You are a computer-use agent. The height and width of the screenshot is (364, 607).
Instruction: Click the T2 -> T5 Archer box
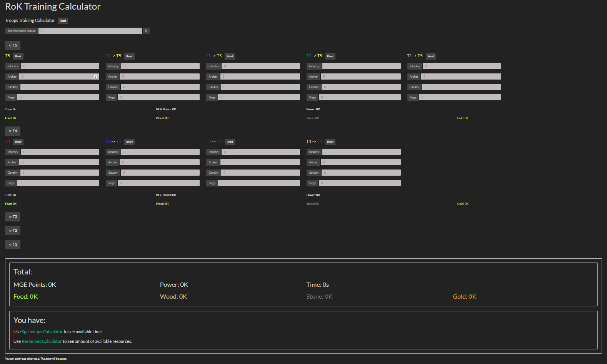360,76
